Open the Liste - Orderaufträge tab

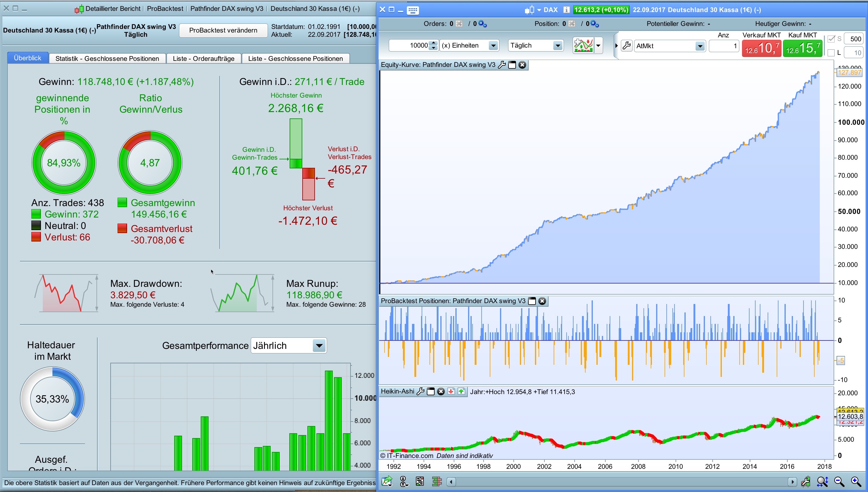click(x=203, y=58)
